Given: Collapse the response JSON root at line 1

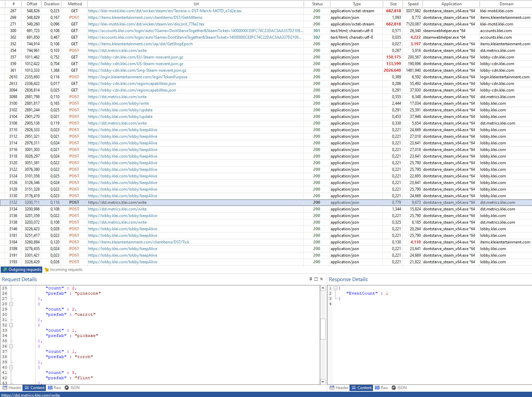Looking at the screenshot, I should pyautogui.click(x=335, y=288).
